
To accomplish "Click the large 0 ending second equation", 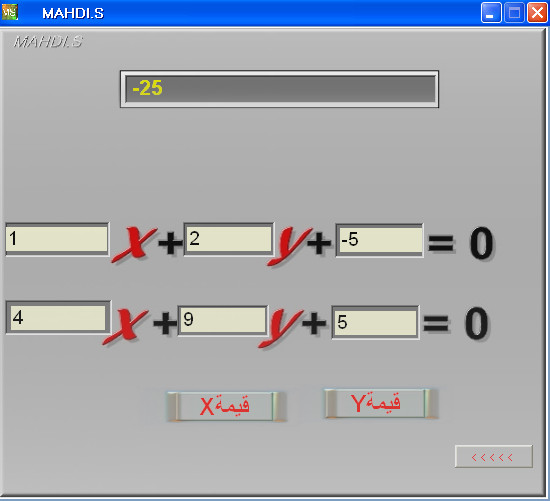I will (476, 323).
